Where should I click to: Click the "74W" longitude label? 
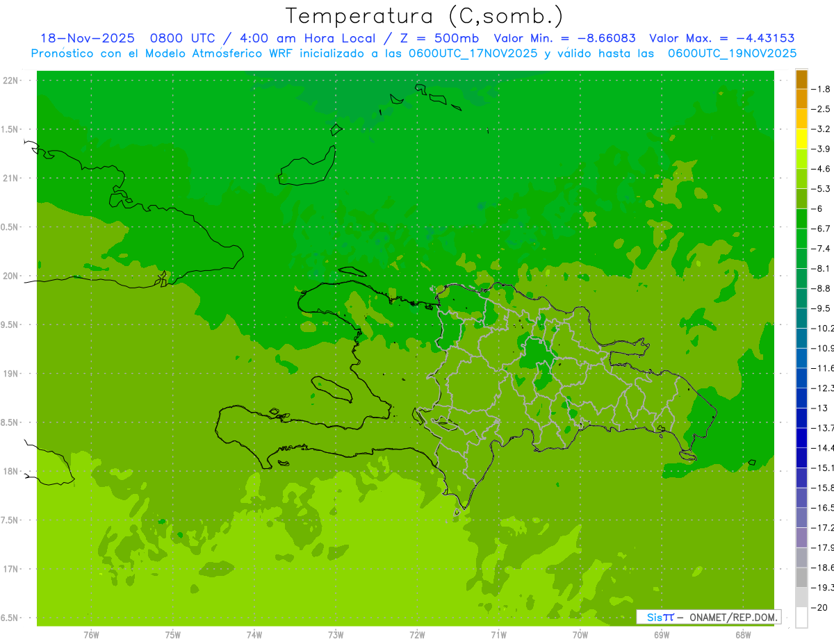254,635
